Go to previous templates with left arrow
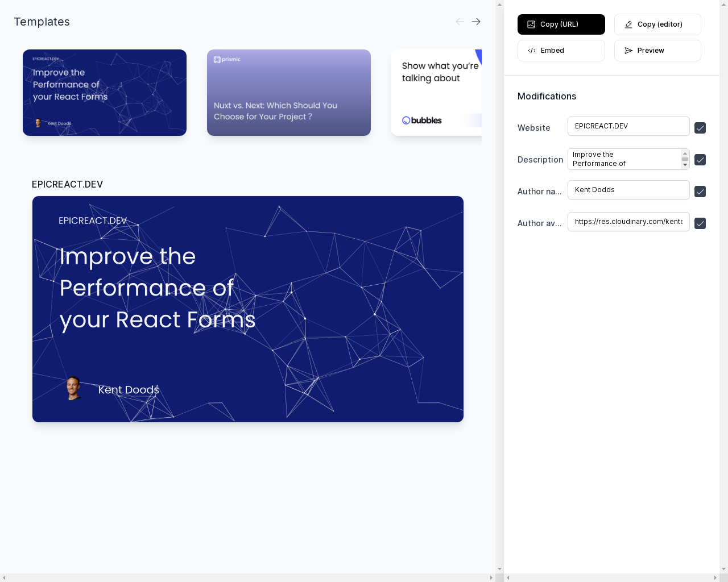Image resolution: width=728 pixels, height=582 pixels. click(x=460, y=22)
